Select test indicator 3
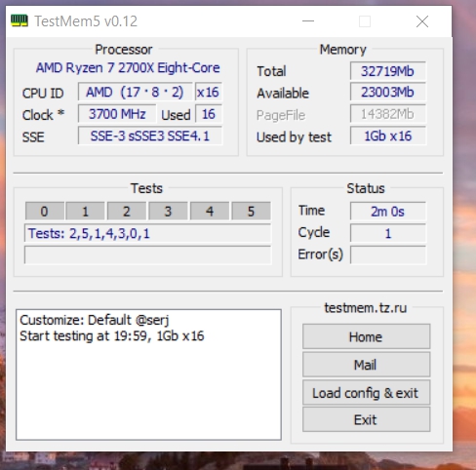This screenshot has width=476, height=470. pos(168,212)
